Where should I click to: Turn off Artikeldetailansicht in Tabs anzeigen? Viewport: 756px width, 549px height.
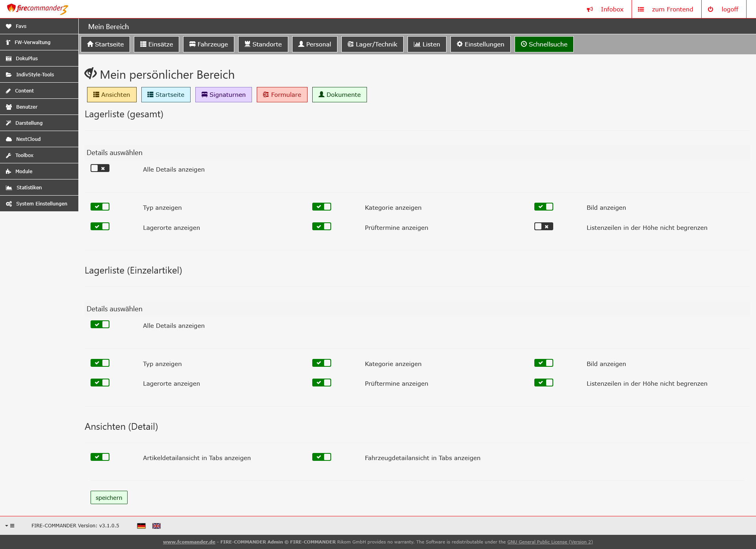pos(100,457)
